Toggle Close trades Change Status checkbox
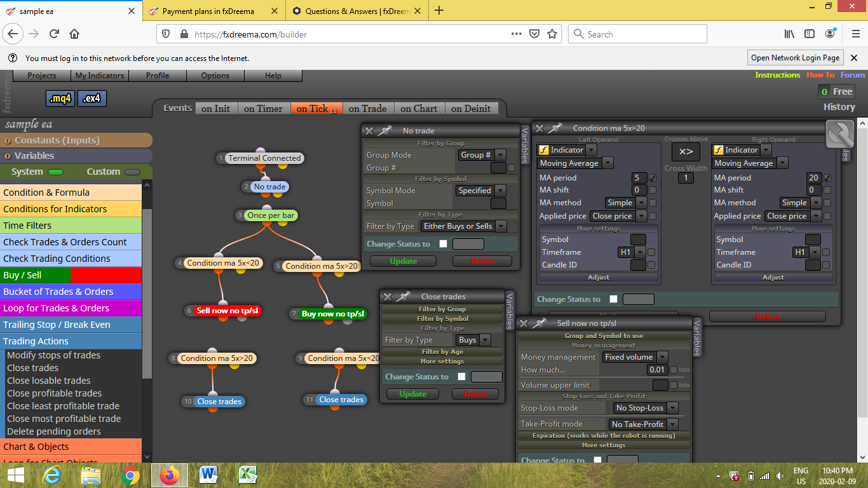This screenshot has height=488, width=868. 461,377
